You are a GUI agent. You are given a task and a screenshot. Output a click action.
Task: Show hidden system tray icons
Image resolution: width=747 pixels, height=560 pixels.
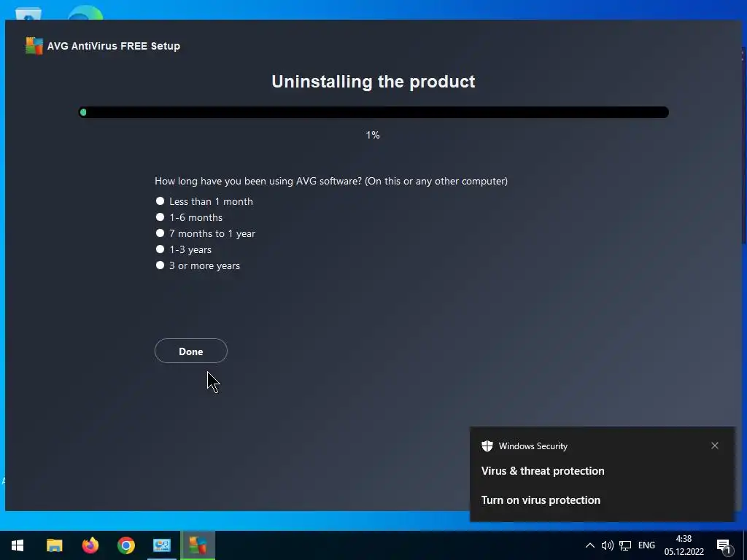click(589, 545)
